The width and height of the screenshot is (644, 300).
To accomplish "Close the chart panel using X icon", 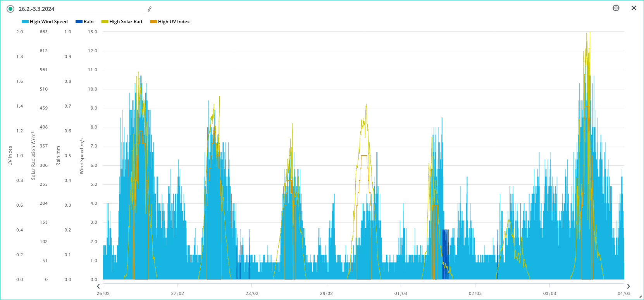I will 634,8.
